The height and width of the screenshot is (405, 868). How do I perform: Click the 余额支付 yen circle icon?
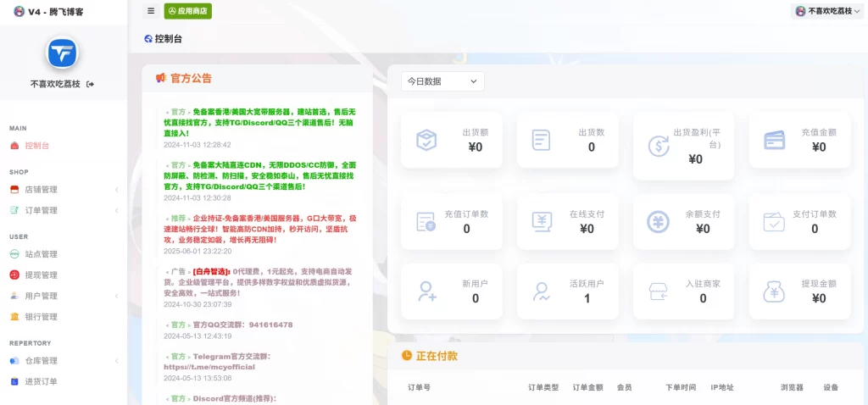pyautogui.click(x=658, y=221)
